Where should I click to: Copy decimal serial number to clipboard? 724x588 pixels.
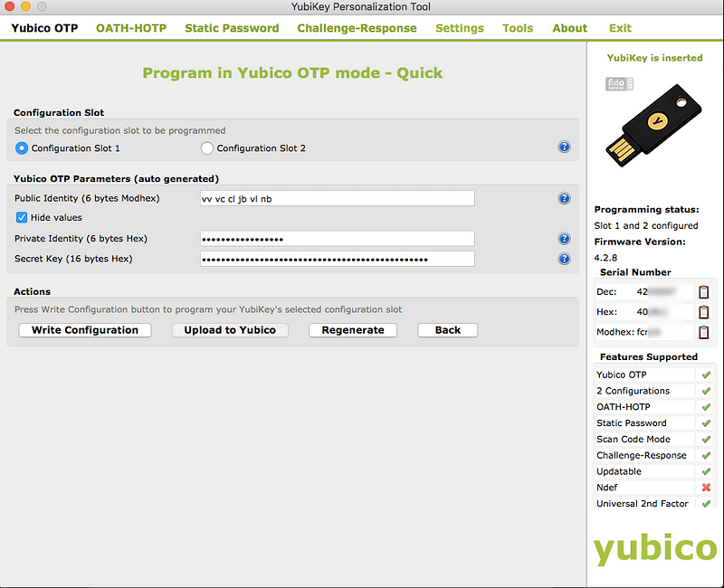(x=703, y=292)
